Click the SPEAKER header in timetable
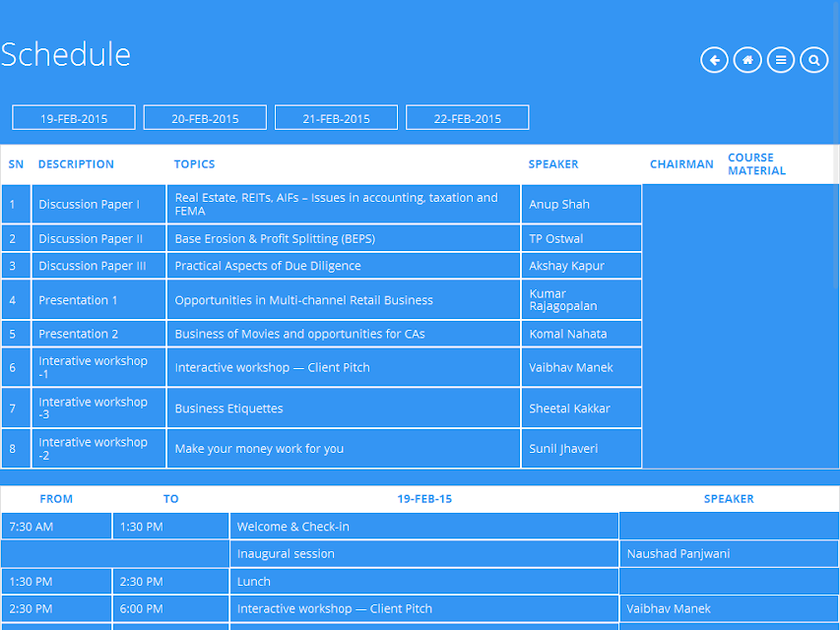840x630 pixels. coord(729,499)
